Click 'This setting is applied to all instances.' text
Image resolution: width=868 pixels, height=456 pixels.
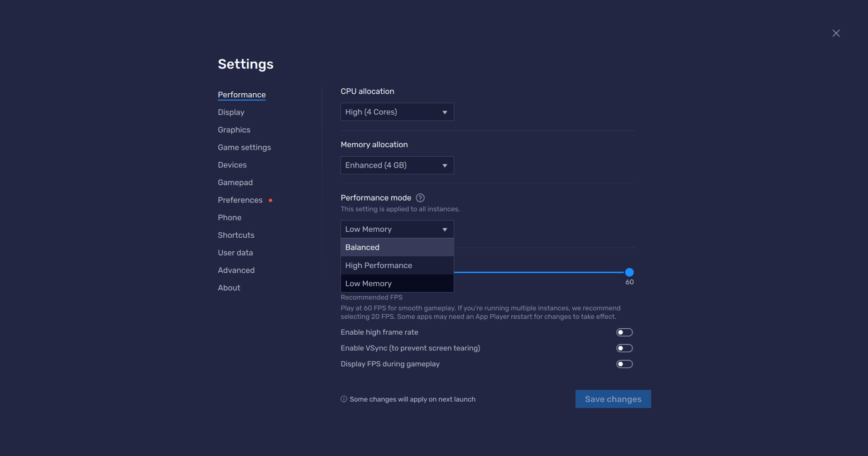[400, 209]
